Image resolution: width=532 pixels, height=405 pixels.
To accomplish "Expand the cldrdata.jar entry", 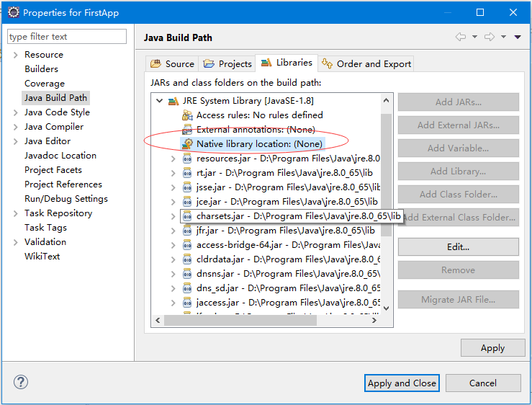I will [173, 259].
